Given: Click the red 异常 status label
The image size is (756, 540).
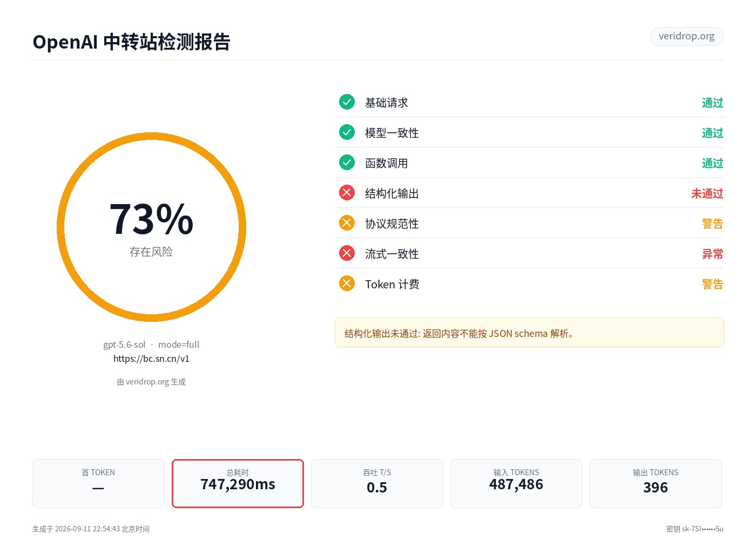Looking at the screenshot, I should click(712, 254).
